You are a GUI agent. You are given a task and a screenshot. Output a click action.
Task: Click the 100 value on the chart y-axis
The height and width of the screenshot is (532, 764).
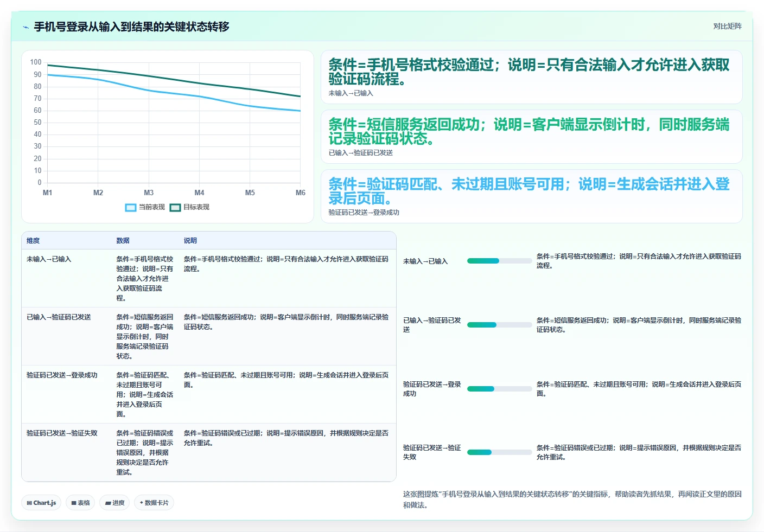tap(36, 62)
